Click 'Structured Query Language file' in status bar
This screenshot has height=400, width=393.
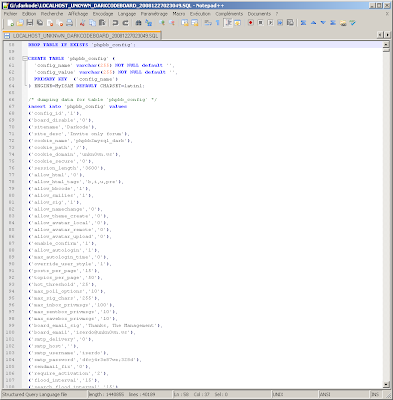coord(44,394)
